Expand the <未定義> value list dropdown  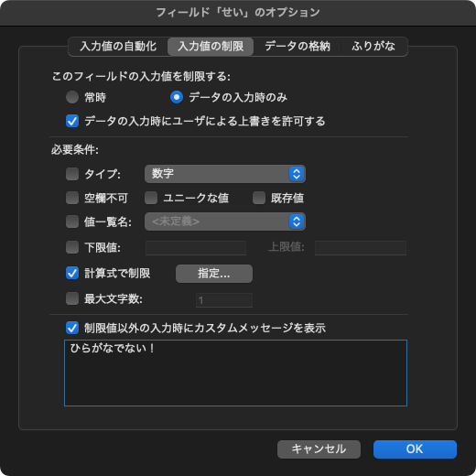pos(225,222)
